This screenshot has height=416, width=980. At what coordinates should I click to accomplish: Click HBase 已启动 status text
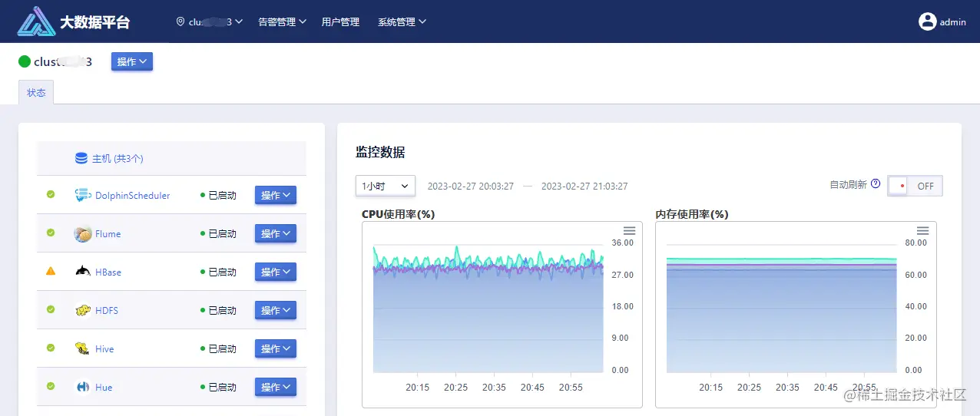(223, 272)
